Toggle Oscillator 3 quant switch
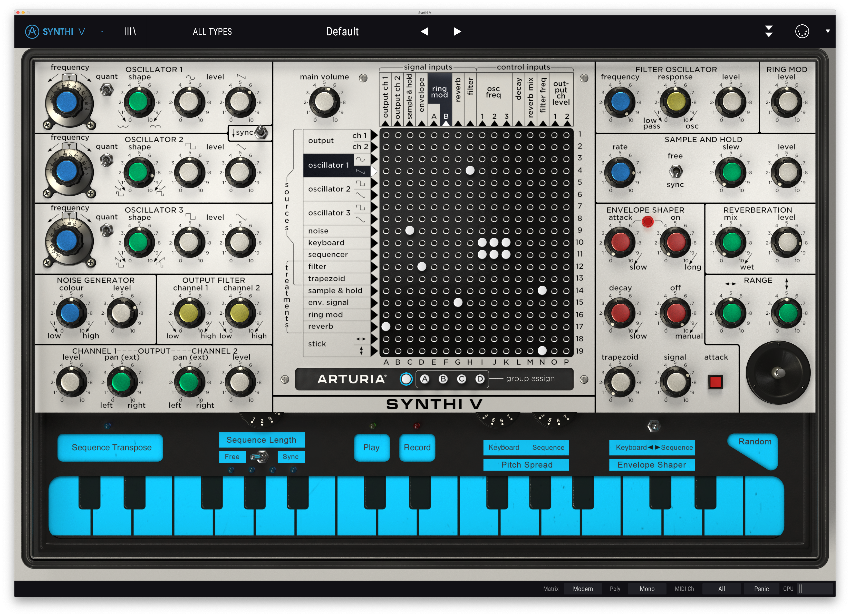Image resolution: width=850 pixels, height=616 pixels. pos(107,230)
